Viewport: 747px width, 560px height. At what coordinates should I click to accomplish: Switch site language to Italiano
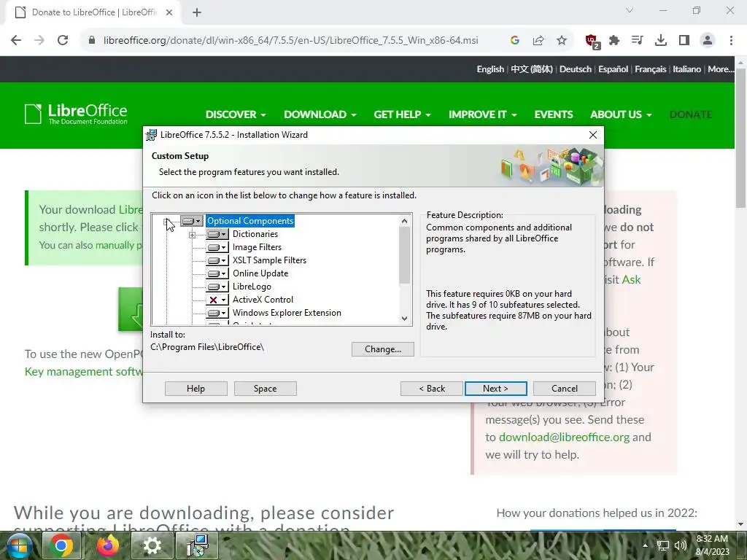(x=686, y=69)
